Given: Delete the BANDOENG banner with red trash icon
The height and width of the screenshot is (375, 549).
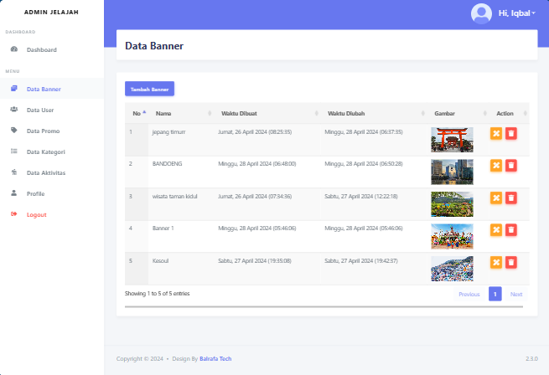Looking at the screenshot, I should coord(511,166).
